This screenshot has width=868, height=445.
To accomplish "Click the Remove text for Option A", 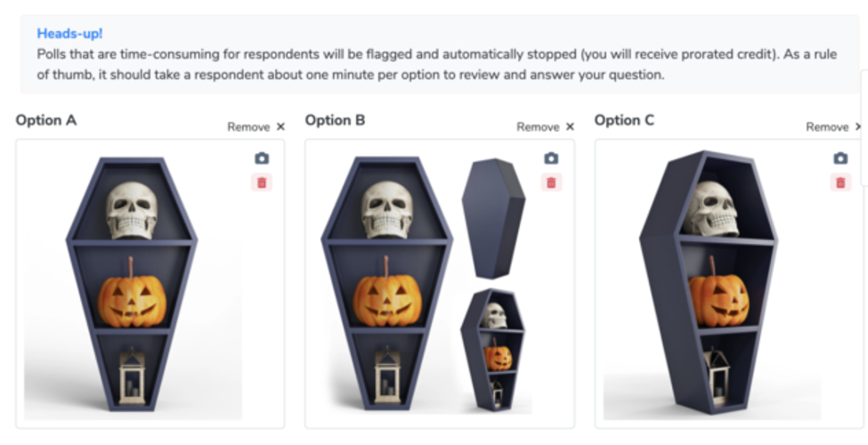I will tap(248, 127).
